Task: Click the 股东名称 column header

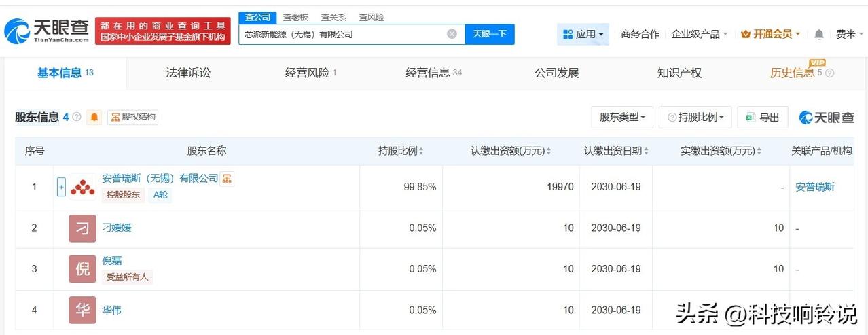Action: coord(206,151)
